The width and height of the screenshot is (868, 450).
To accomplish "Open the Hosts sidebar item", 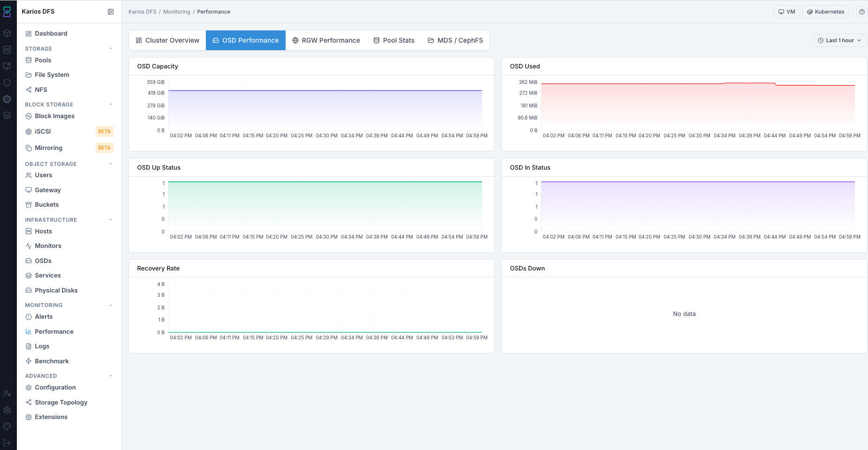I will (69, 232).
